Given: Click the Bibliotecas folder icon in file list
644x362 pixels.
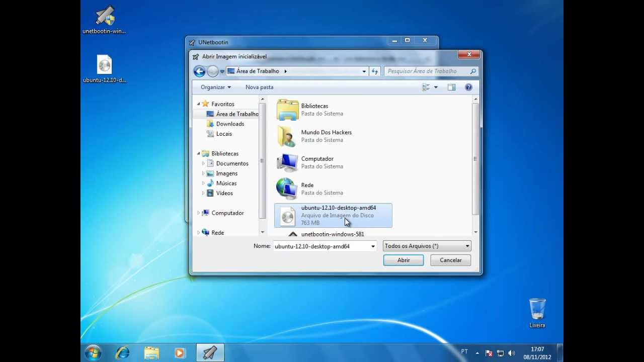Looking at the screenshot, I should click(x=288, y=110).
